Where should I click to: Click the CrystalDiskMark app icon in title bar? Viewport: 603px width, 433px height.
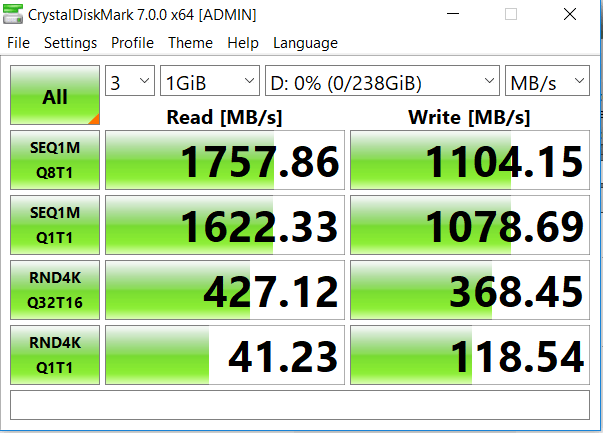click(13, 14)
